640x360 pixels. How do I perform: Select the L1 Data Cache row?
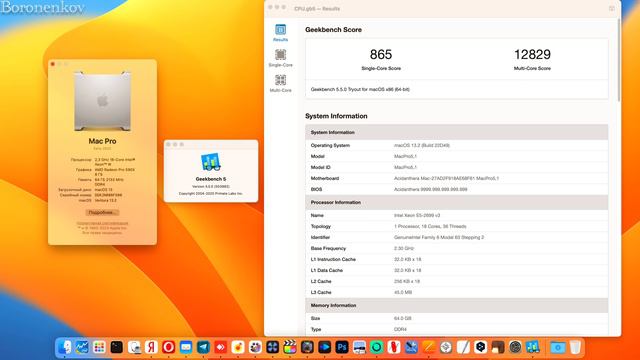pos(457,270)
